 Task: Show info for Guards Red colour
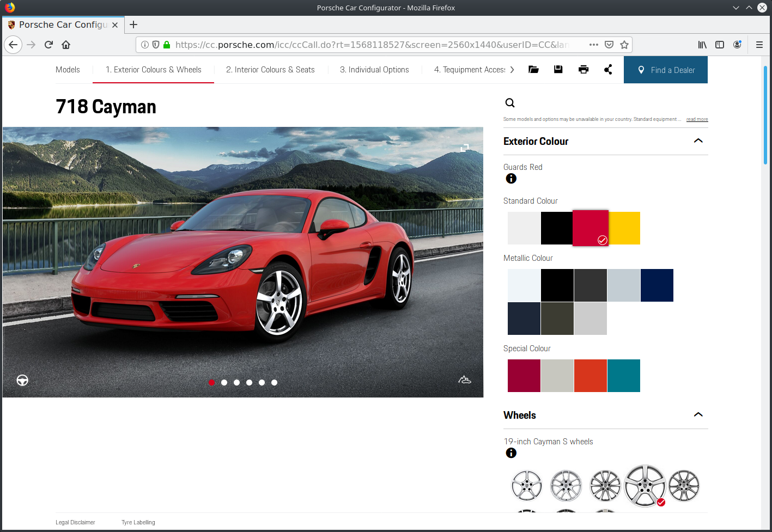tap(511, 179)
